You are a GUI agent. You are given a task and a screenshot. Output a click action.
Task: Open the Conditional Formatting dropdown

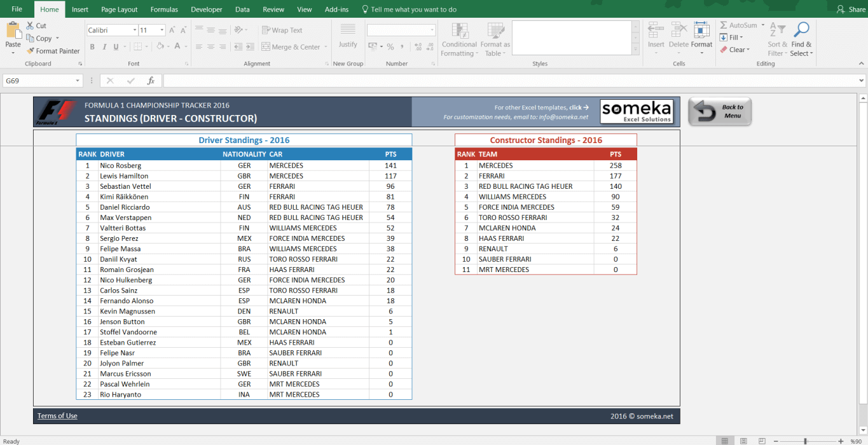tap(459, 39)
